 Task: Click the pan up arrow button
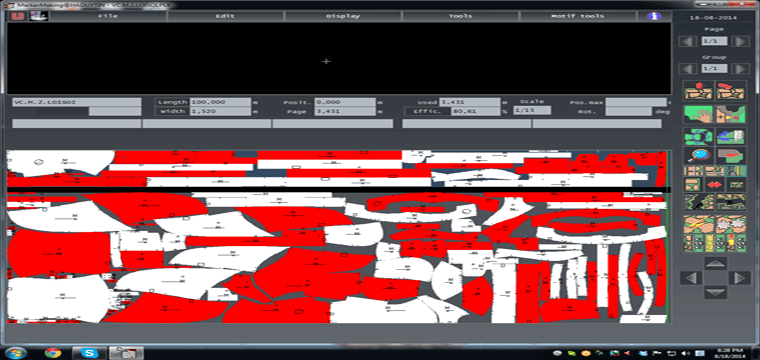(x=715, y=263)
